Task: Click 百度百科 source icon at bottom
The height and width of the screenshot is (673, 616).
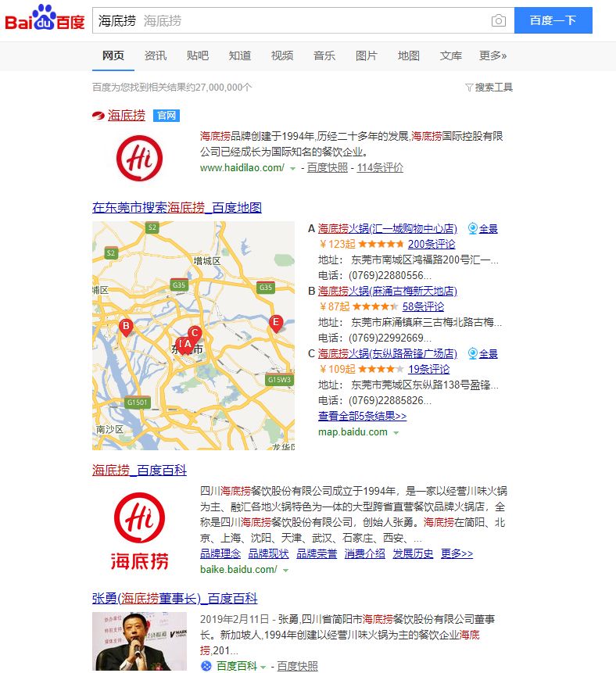Action: coord(206,666)
